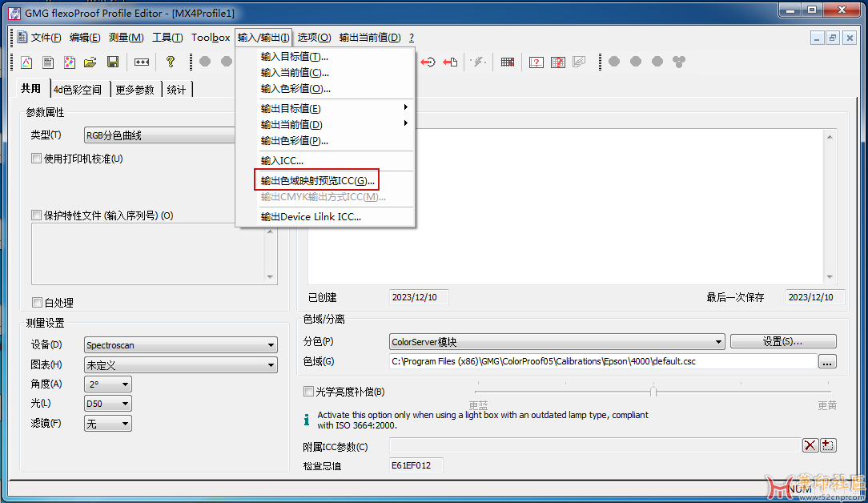This screenshot has width=868, height=503.
Task: Click the color table document toolbar icon
Action: point(48,62)
